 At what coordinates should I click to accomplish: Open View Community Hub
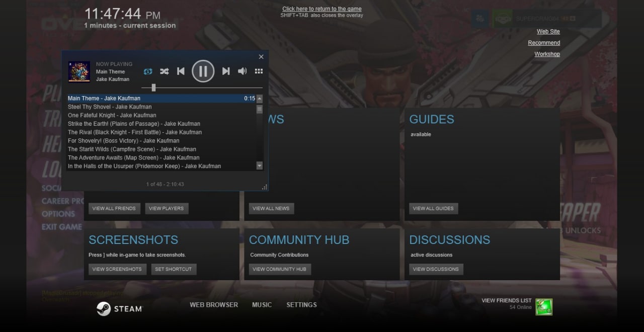click(x=280, y=269)
